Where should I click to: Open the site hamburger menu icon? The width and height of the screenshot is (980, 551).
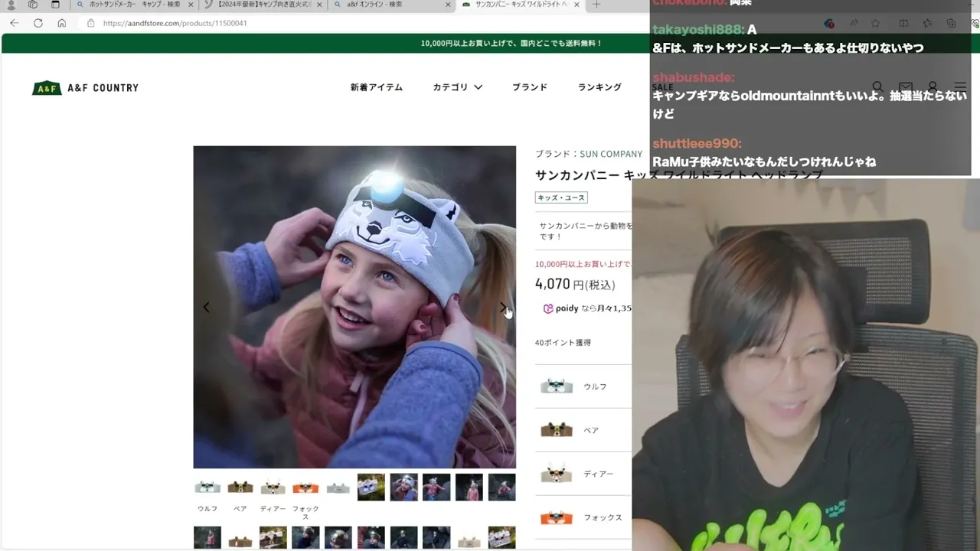(960, 87)
